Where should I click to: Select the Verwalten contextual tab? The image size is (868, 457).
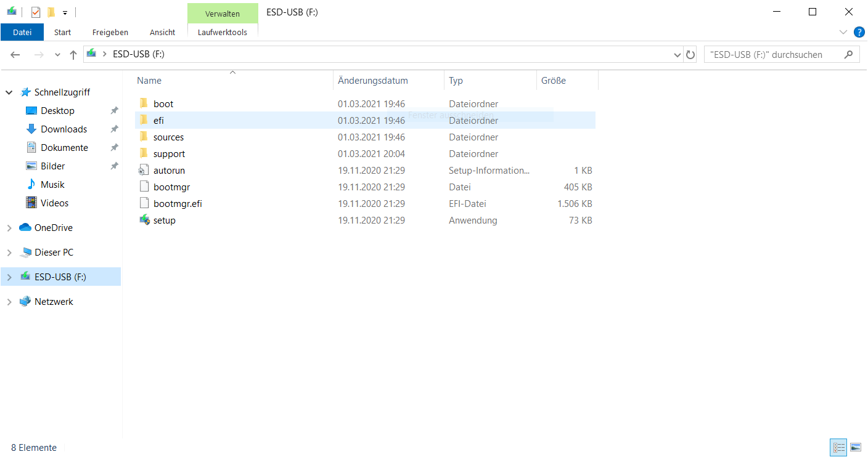(x=223, y=14)
